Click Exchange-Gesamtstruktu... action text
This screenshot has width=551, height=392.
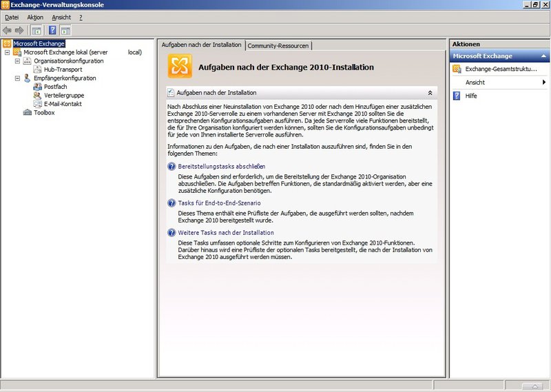[x=501, y=70]
